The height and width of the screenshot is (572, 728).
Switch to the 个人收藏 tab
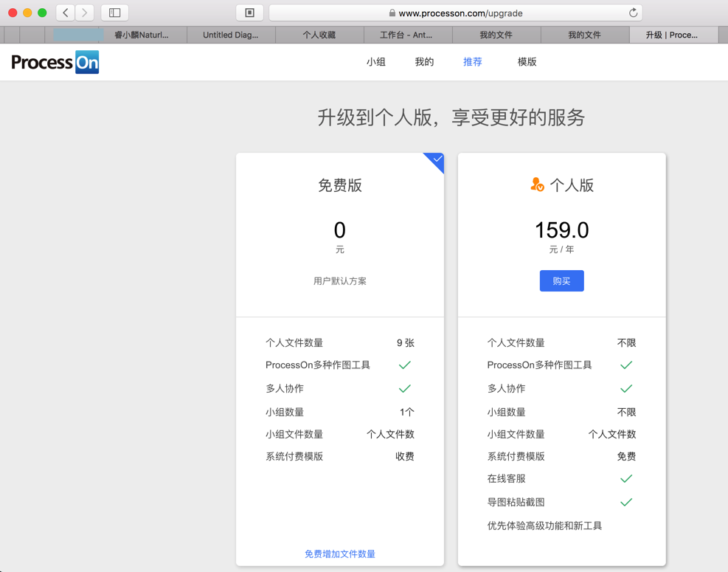pyautogui.click(x=319, y=35)
